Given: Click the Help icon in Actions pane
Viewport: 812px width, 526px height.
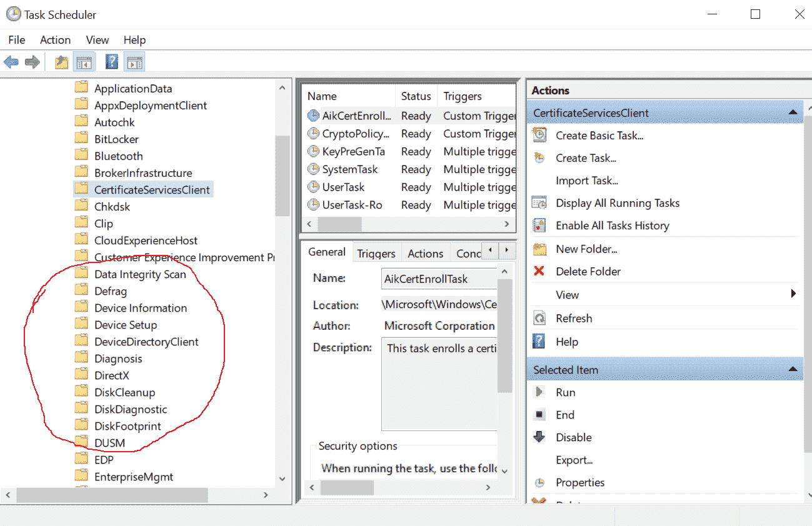Looking at the screenshot, I should [539, 341].
